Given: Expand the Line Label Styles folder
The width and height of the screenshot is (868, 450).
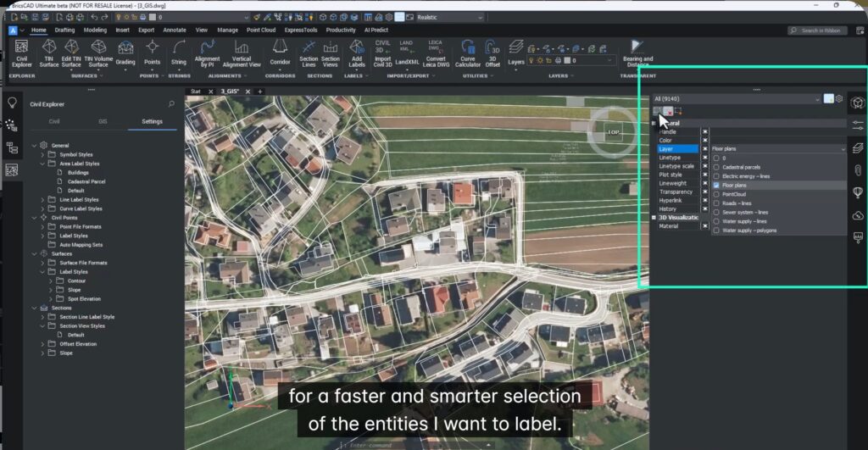Looking at the screenshot, I should [42, 200].
